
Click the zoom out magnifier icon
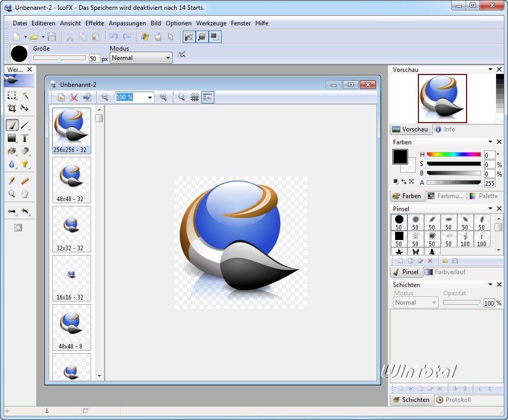point(105,97)
